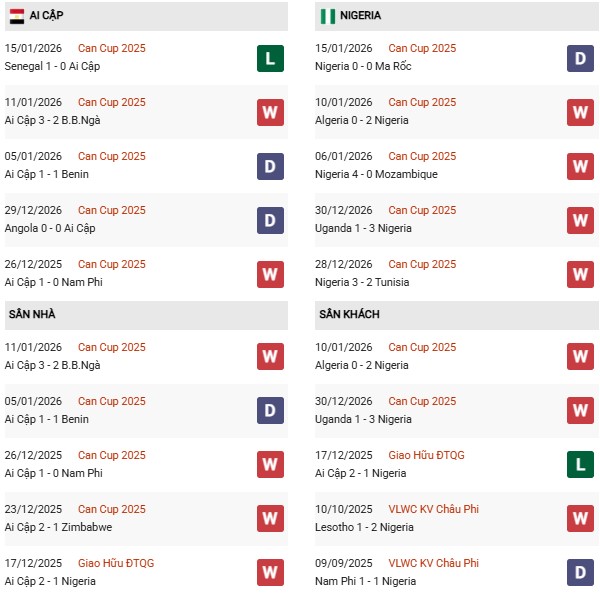This screenshot has height=593, width=600.
Task: Click the W badge for Nigeria 3-2 Tunisia
Action: click(x=580, y=274)
